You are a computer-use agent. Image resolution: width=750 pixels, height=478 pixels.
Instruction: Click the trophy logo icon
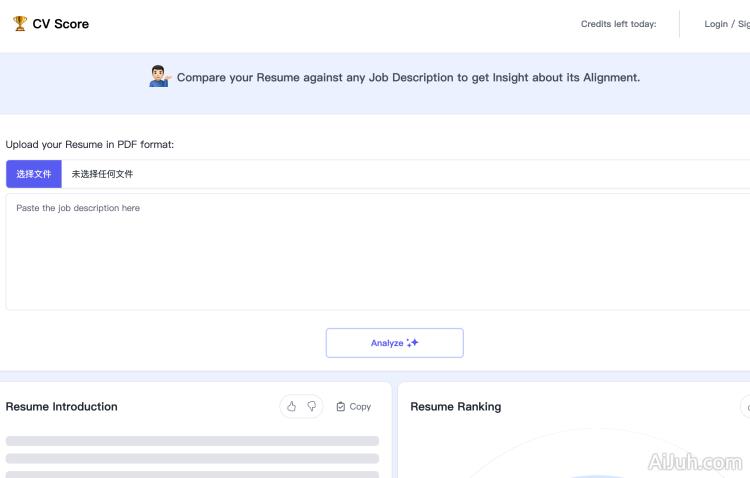click(20, 24)
